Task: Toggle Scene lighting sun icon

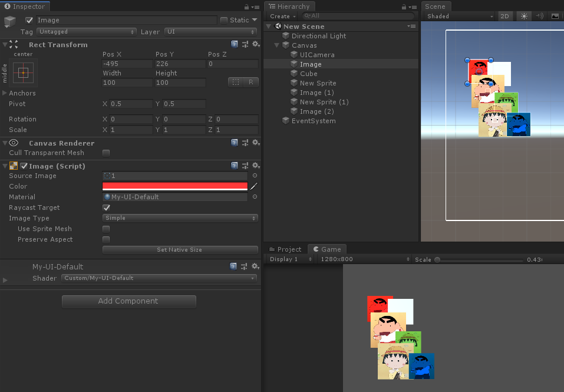Action: click(x=524, y=16)
